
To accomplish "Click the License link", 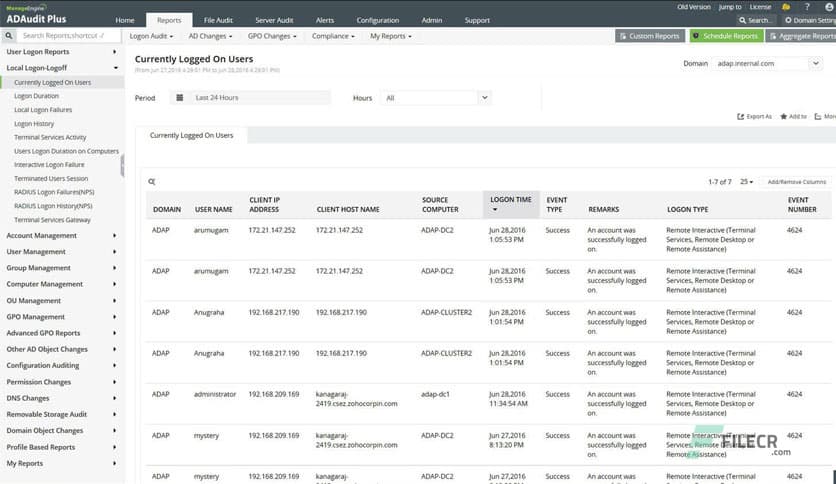I will coord(760,7).
